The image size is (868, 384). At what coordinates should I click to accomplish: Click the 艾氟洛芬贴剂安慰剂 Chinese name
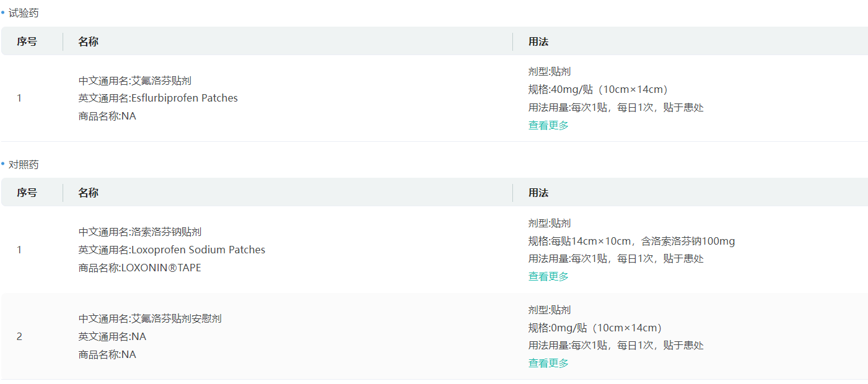coord(176,318)
